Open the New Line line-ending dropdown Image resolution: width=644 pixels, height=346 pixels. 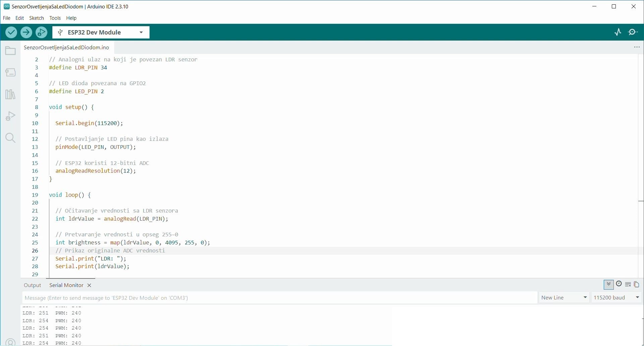tap(564, 298)
